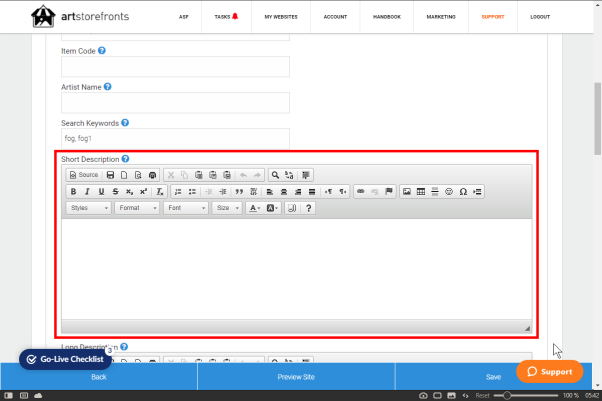
Task: Open the Background Color picker dropdown
Action: [x=272, y=208]
